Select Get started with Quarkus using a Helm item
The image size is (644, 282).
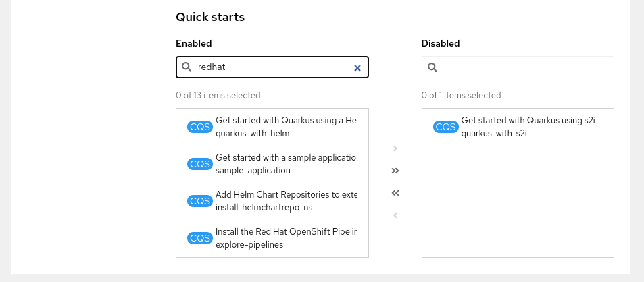tap(286, 127)
